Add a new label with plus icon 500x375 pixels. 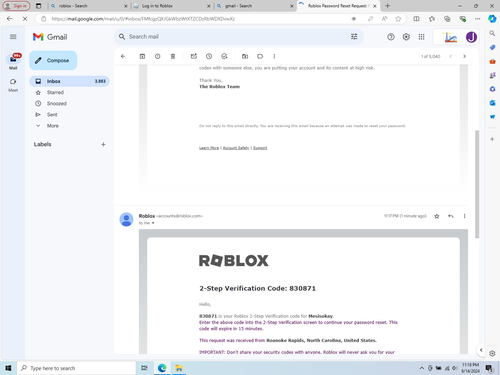point(103,144)
